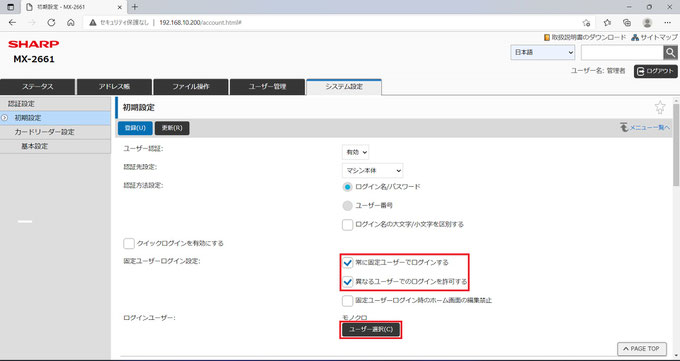Select ユーザー番号 radio button
The image size is (680, 361).
[x=347, y=206]
